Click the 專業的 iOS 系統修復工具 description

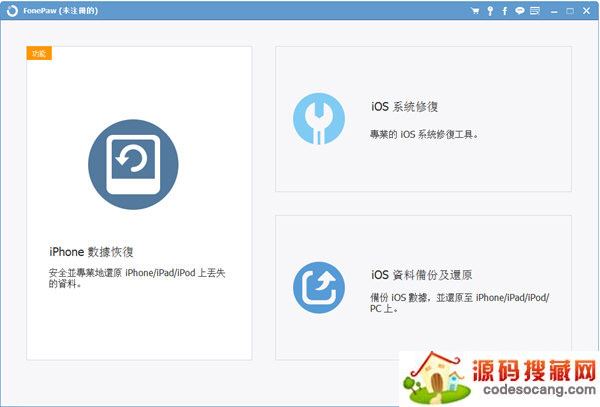coord(424,134)
